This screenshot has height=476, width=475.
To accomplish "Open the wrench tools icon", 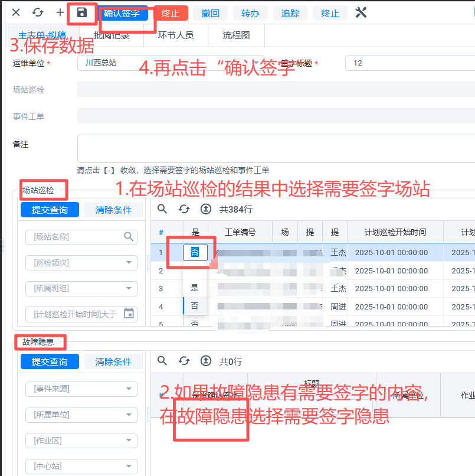I will 361,12.
